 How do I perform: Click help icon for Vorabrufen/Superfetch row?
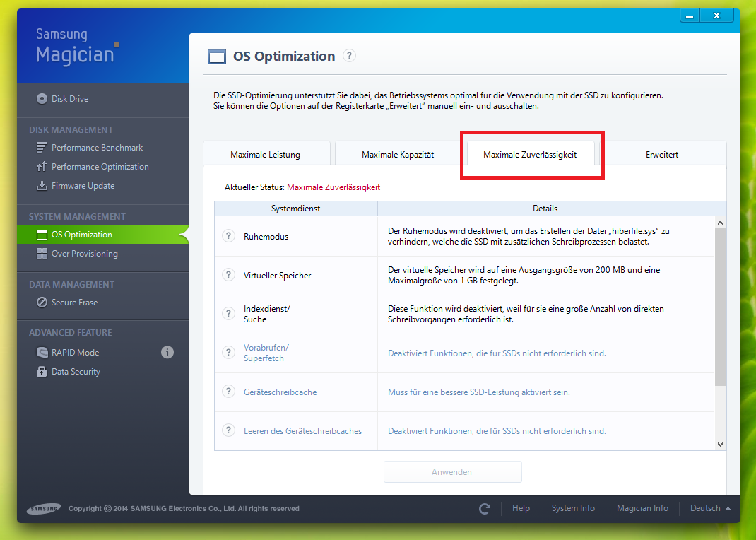tap(228, 353)
